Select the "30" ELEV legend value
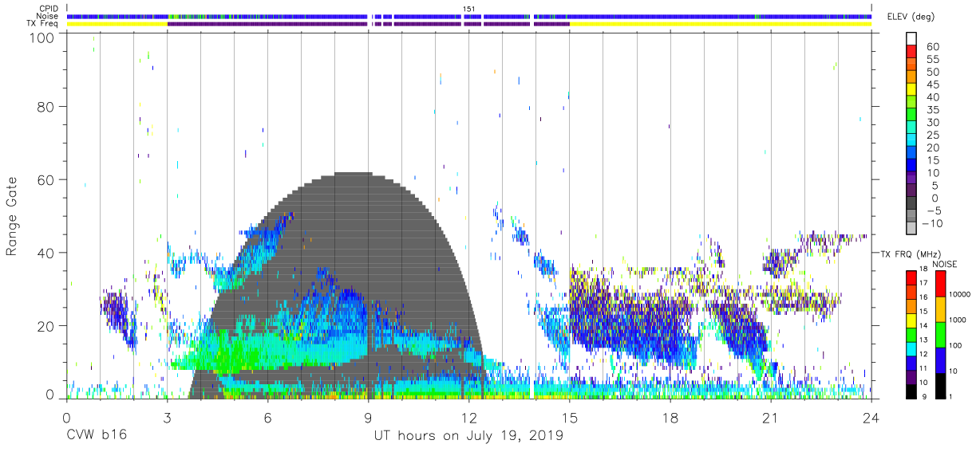Image resolution: width=980 pixels, height=452 pixels. [x=932, y=123]
